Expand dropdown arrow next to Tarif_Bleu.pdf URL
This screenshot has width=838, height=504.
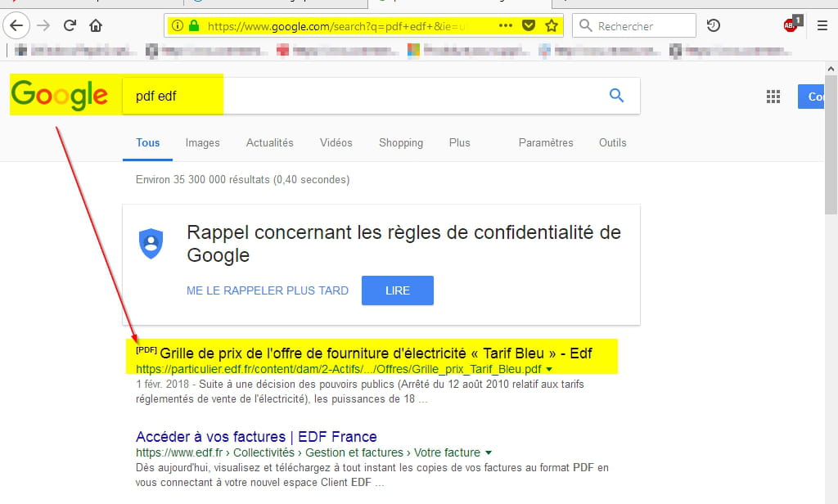[549, 369]
